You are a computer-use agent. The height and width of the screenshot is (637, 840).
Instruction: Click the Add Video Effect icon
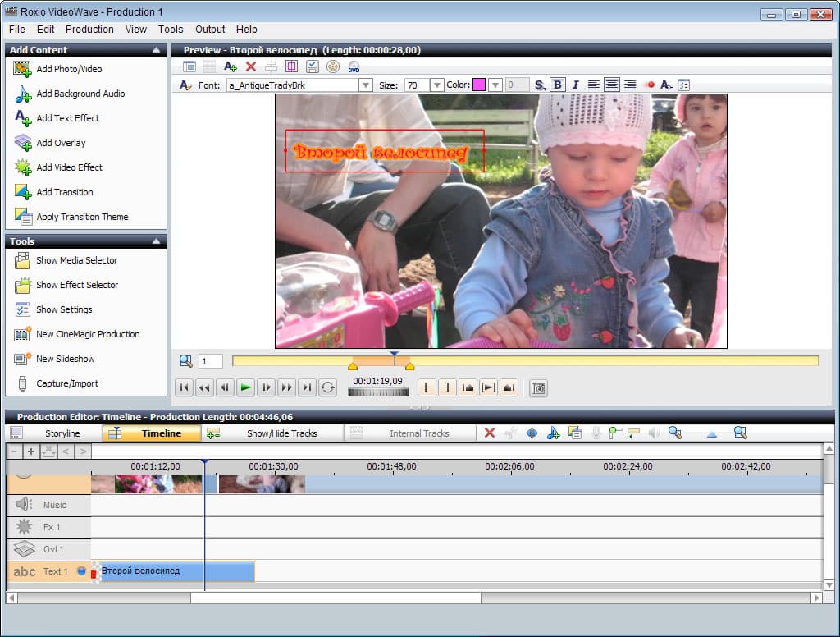pyautogui.click(x=23, y=167)
